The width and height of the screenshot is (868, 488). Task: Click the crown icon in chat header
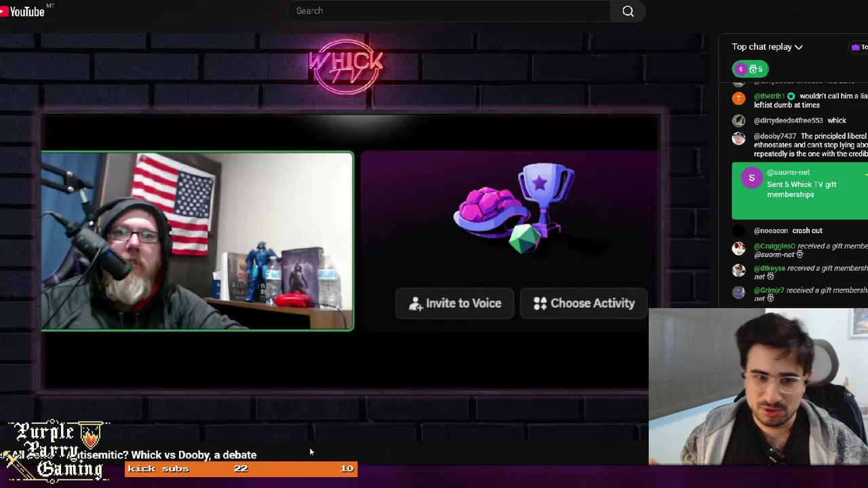coord(856,47)
